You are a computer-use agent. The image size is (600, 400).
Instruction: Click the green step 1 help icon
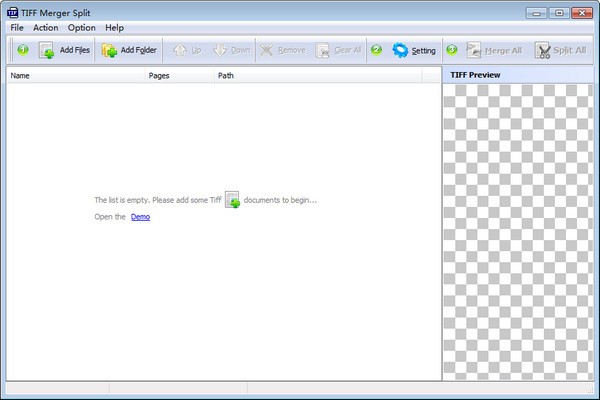tap(22, 50)
